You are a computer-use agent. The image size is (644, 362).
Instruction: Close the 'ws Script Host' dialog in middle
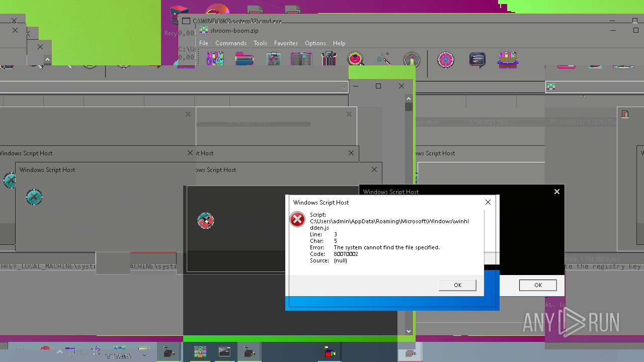pyautogui.click(x=374, y=169)
